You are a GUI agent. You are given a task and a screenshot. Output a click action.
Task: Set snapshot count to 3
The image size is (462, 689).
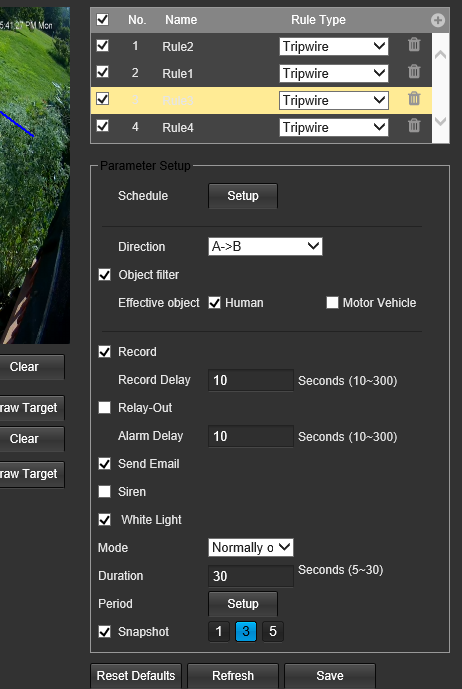tap(246, 631)
